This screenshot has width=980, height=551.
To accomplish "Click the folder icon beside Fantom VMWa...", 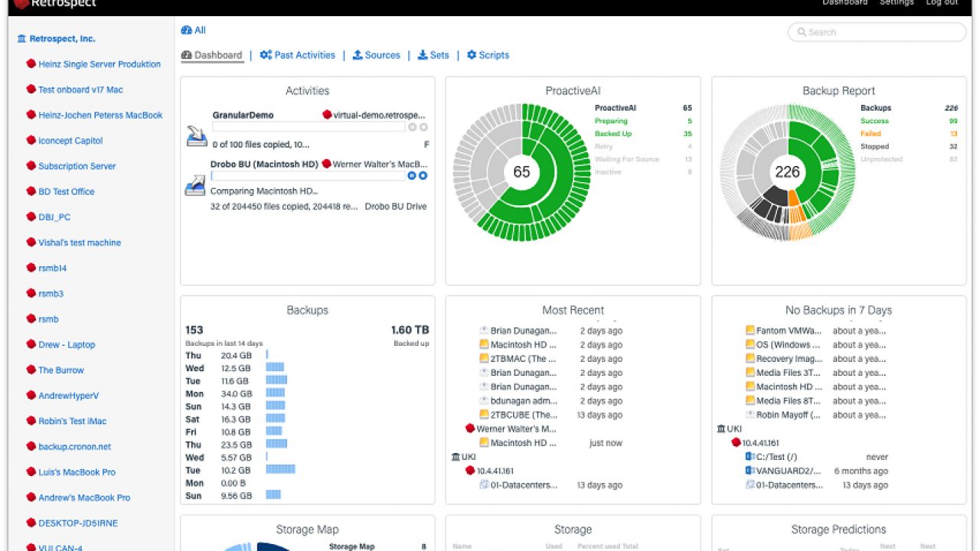I will click(x=750, y=331).
